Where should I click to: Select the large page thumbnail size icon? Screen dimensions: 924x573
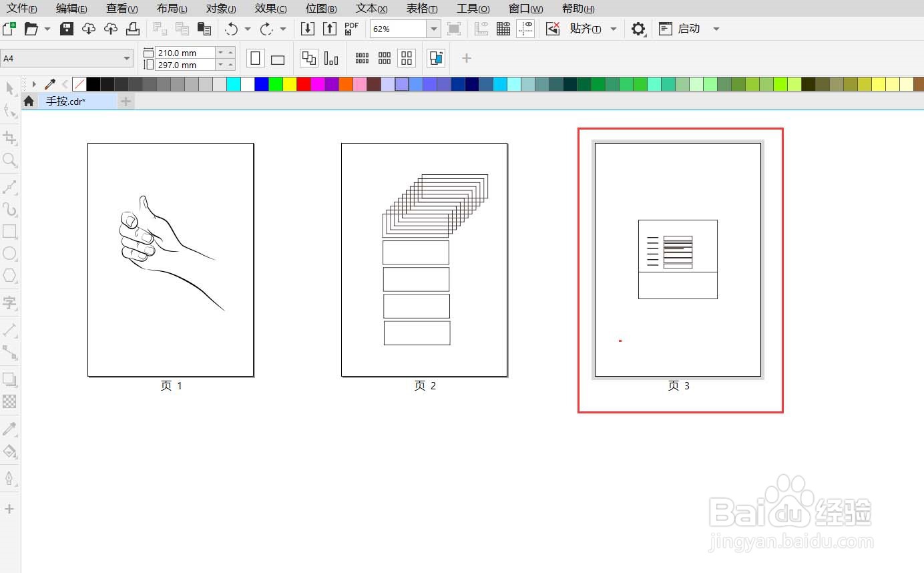407,58
